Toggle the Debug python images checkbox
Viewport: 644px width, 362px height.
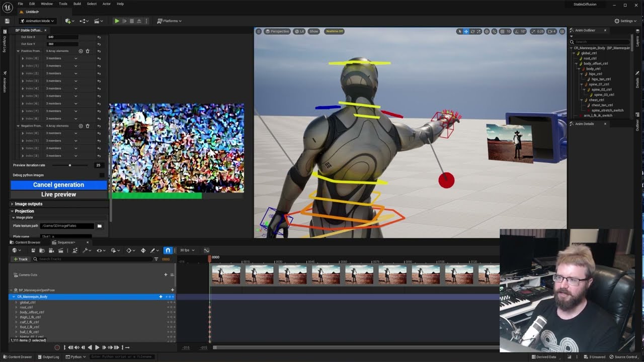[102, 175]
